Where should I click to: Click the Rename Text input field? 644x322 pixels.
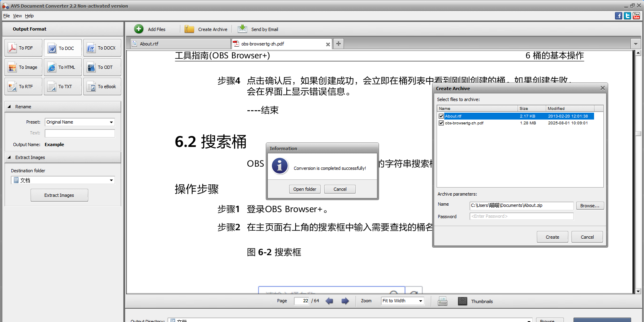coord(80,133)
